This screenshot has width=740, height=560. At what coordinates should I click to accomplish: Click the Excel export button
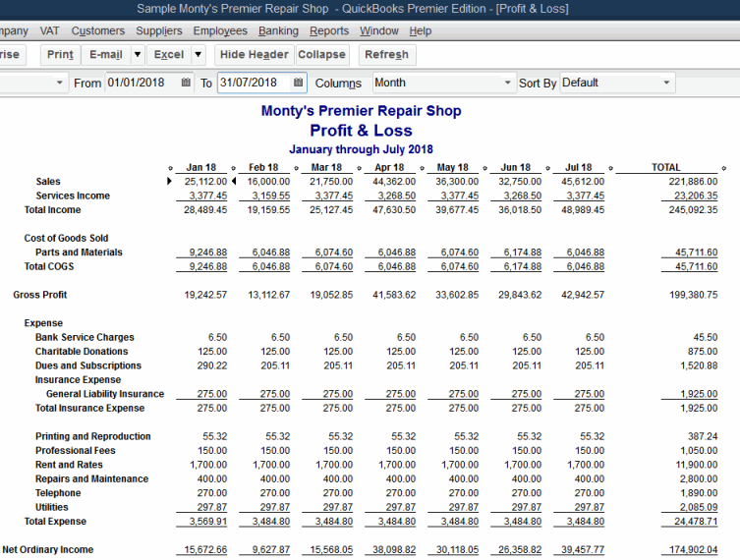click(169, 55)
